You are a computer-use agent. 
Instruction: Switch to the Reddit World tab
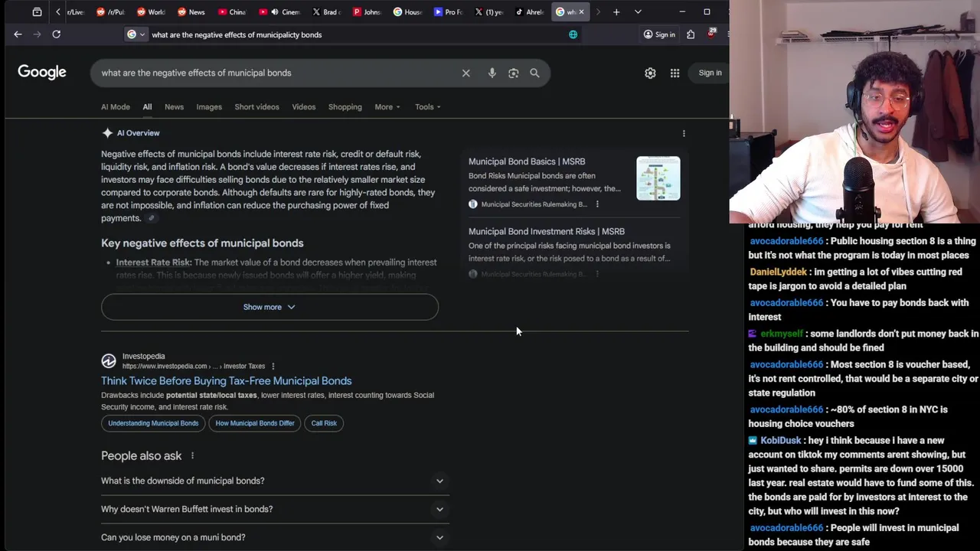tap(151, 11)
